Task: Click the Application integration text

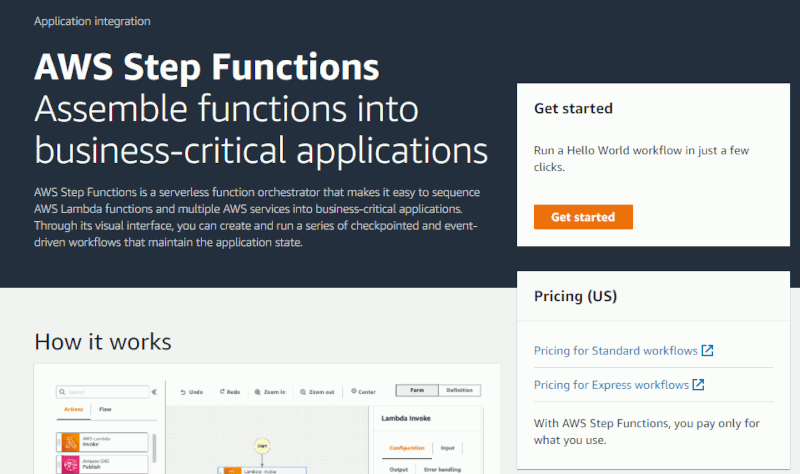Action: coord(92,21)
